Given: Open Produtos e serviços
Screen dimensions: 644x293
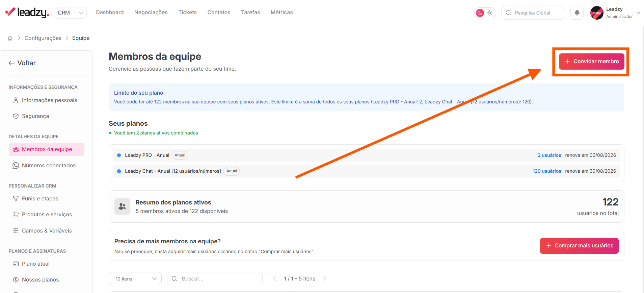Looking at the screenshot, I should (x=47, y=215).
